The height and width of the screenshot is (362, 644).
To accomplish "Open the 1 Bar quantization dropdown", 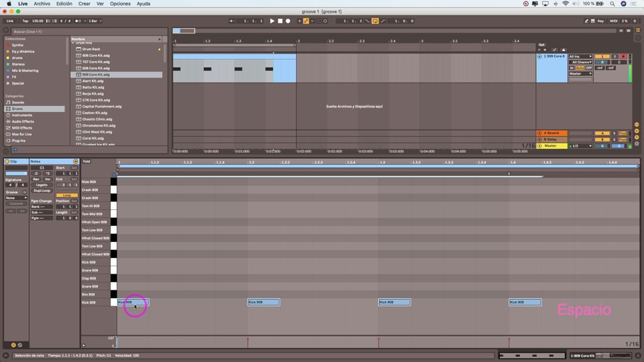I will [x=95, y=21].
